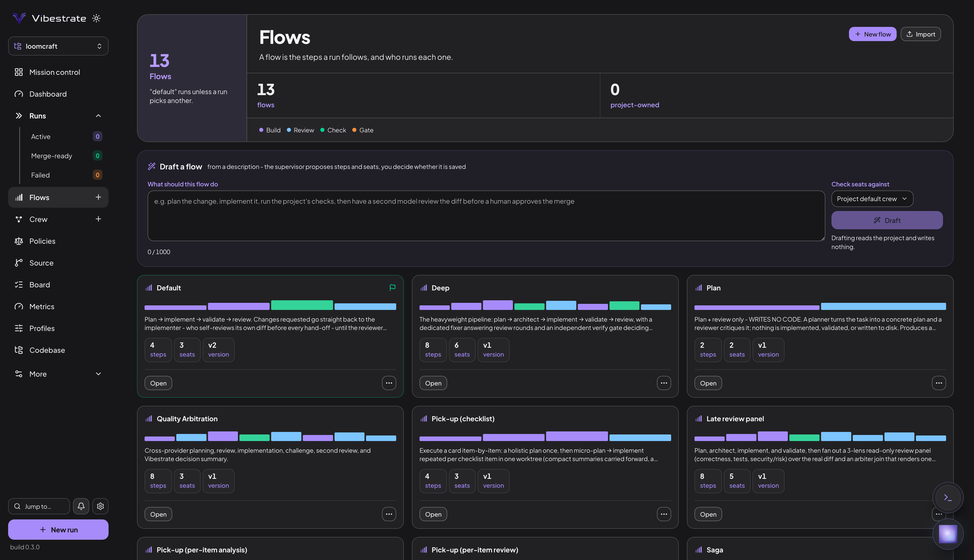Open the Codebase tree icon

[x=19, y=351]
